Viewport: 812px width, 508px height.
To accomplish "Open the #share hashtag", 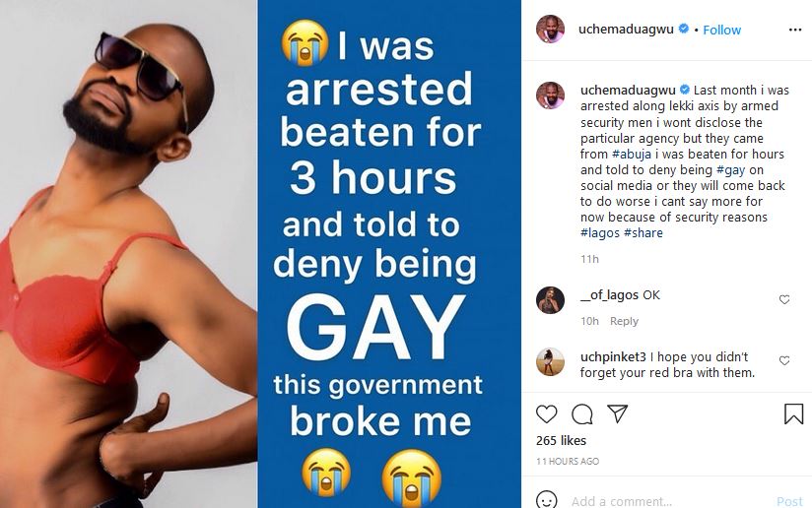I will coord(643,233).
